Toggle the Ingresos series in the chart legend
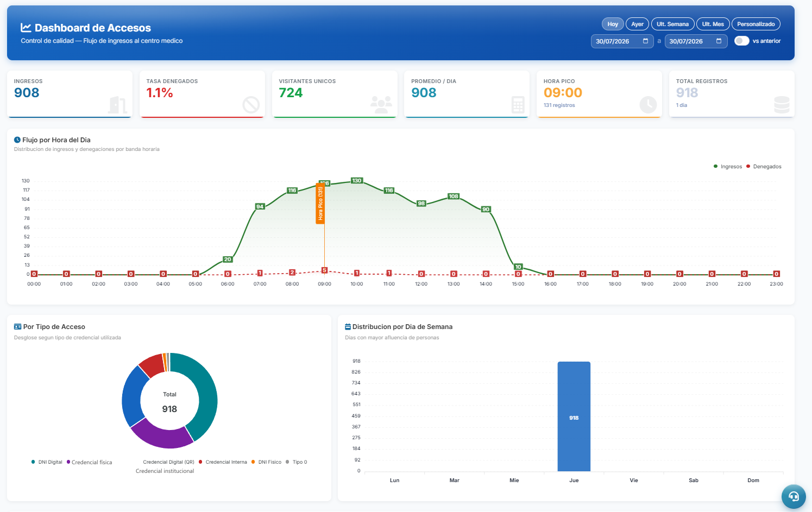Viewport: 812px width, 512px height. [x=728, y=167]
